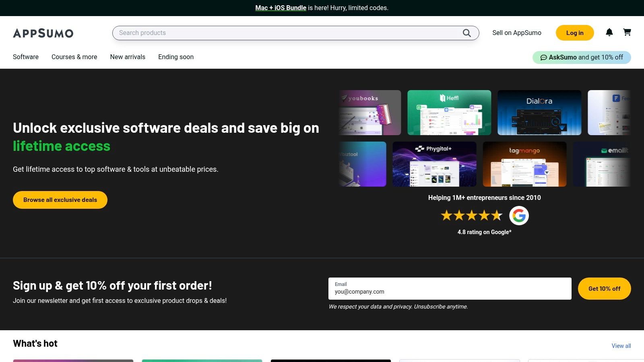Go to Ending soon

176,57
